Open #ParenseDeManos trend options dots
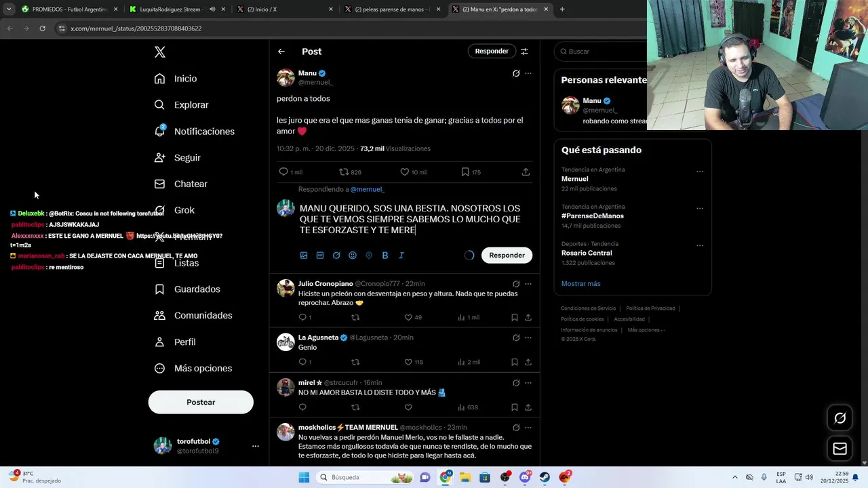Image resolution: width=868 pixels, height=488 pixels. 700,209
